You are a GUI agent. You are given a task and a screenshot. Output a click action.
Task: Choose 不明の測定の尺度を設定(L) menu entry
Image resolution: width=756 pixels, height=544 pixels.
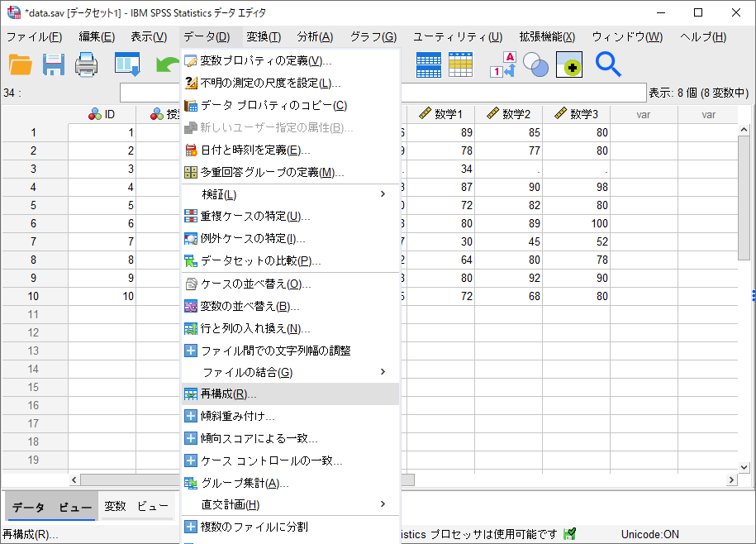[x=290, y=83]
